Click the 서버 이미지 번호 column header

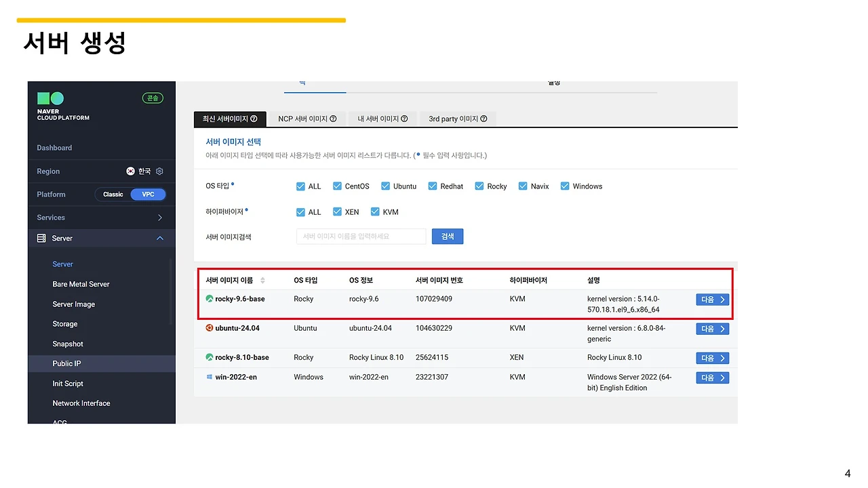click(x=439, y=281)
